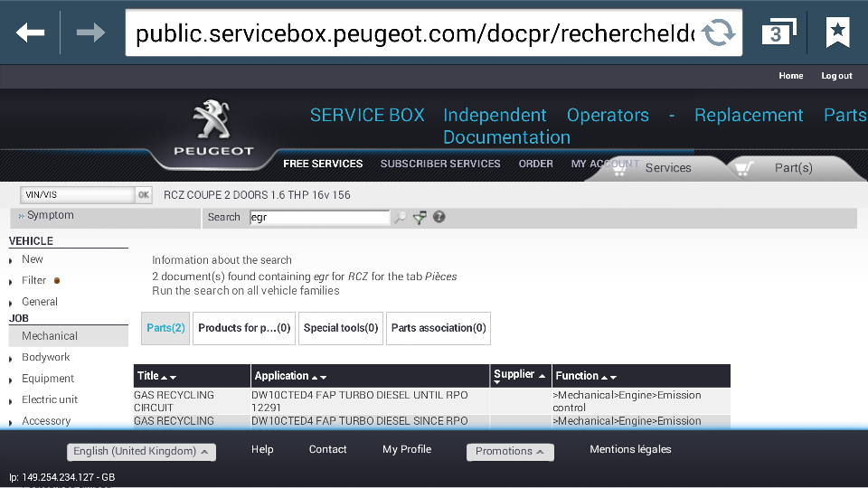Sort Application column ascending arrow

(x=315, y=378)
